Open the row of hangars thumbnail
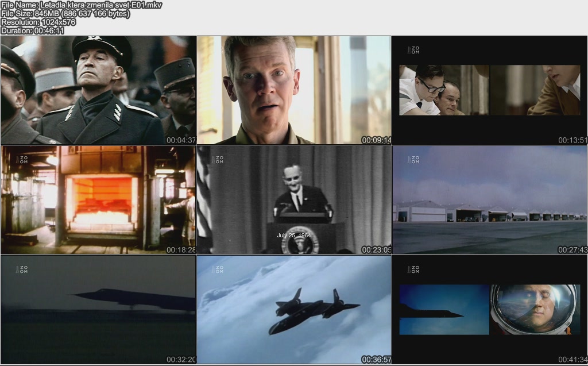 click(x=490, y=199)
